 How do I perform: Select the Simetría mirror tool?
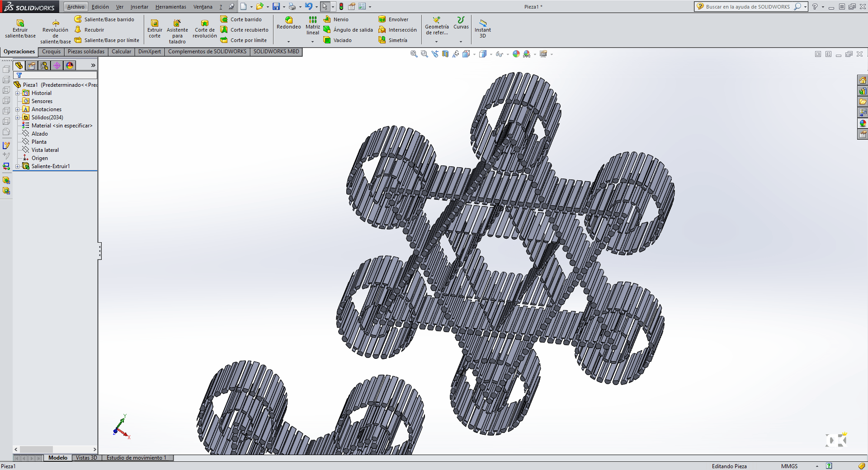[393, 40]
